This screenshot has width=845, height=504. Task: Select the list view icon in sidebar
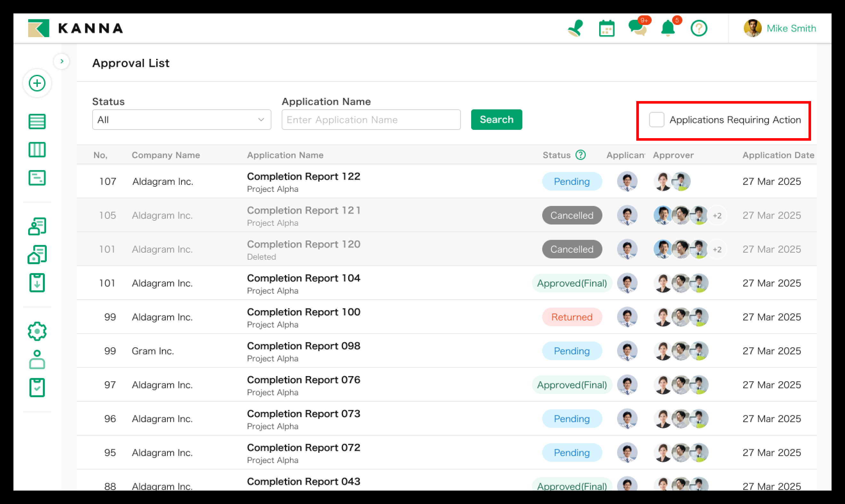(37, 121)
